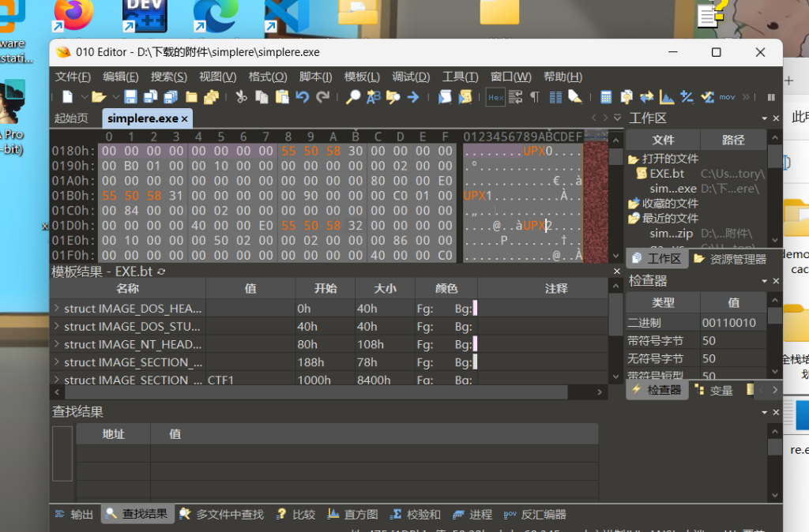Click the Goto arrow icon
809x532 pixels.
coord(413,97)
